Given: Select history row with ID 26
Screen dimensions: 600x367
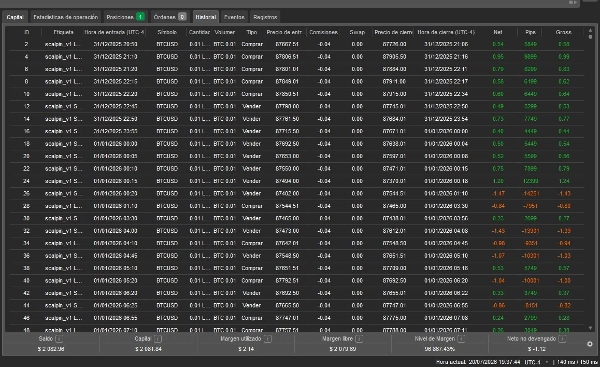Looking at the screenshot, I should coord(297,193).
